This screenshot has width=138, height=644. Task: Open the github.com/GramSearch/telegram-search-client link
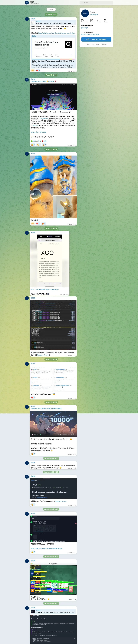[57, 33]
